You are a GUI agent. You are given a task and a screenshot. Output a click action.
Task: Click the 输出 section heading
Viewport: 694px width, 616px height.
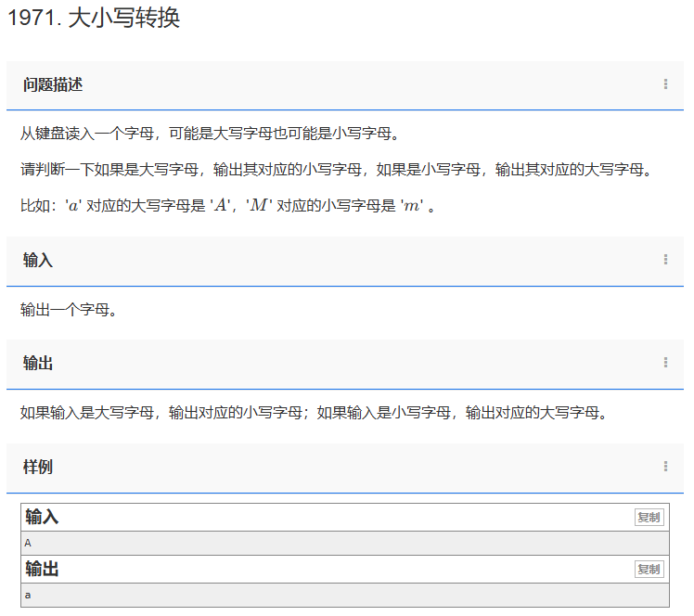pos(38,364)
